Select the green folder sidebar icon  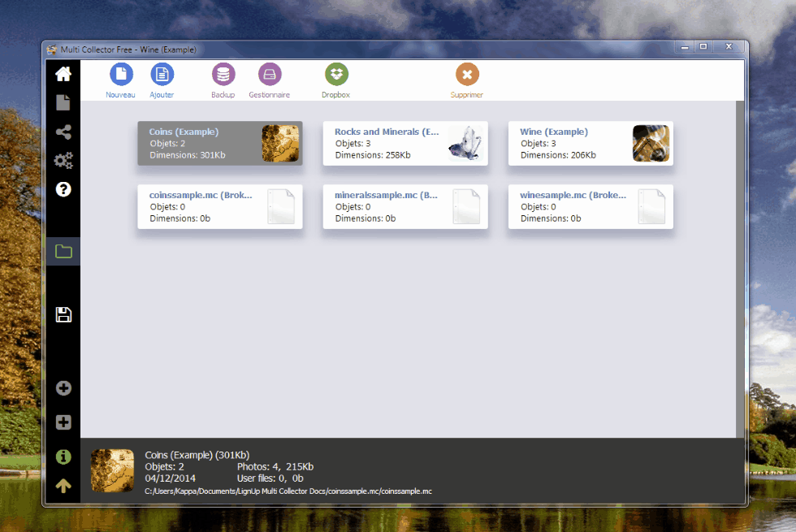pyautogui.click(x=63, y=251)
